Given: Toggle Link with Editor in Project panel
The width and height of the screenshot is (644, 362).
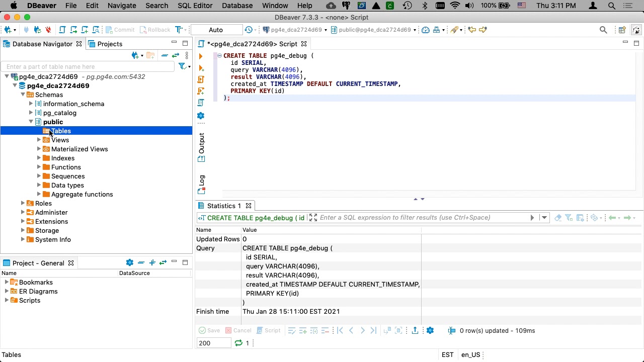Looking at the screenshot, I should click(163, 262).
